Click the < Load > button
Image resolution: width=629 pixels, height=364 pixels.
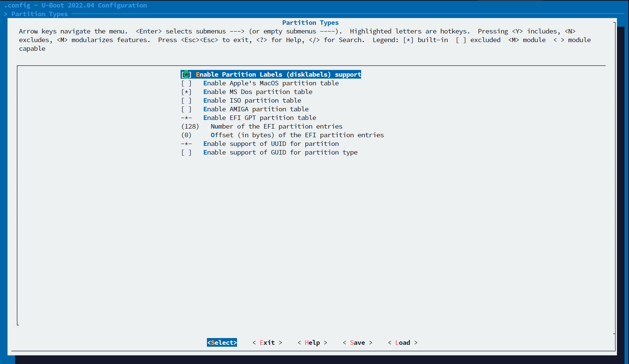[x=403, y=343]
